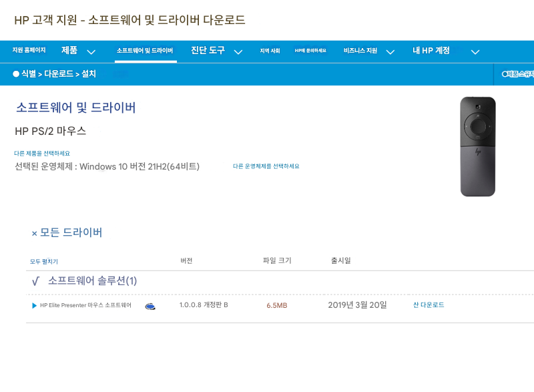The image size is (534, 392).
Task: Open the 제품 dropdown chevron
Action: [x=91, y=51]
